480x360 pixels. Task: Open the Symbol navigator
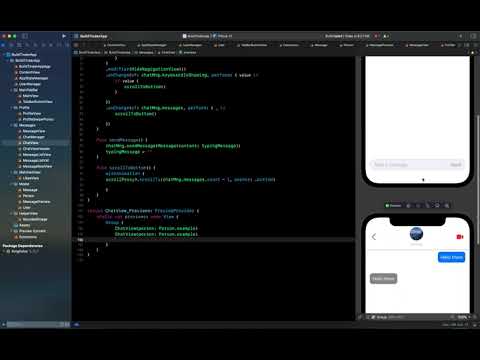pos(19,45)
